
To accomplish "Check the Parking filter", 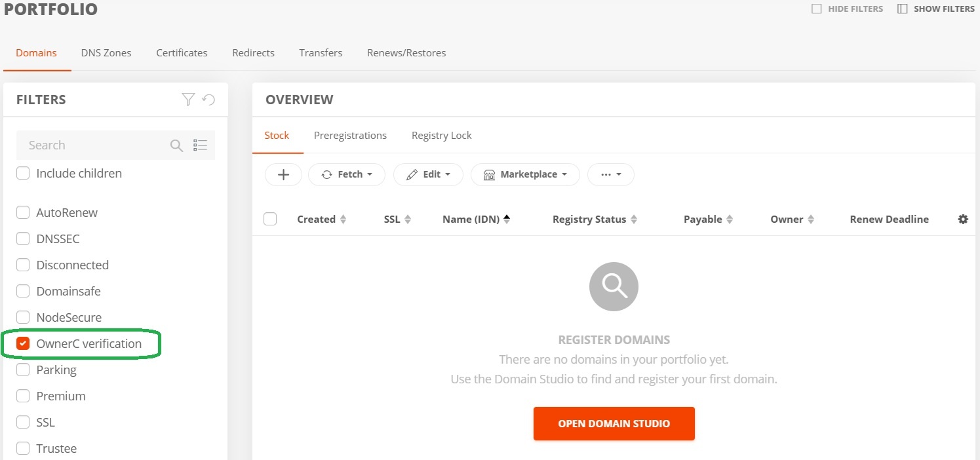I will click(x=23, y=370).
